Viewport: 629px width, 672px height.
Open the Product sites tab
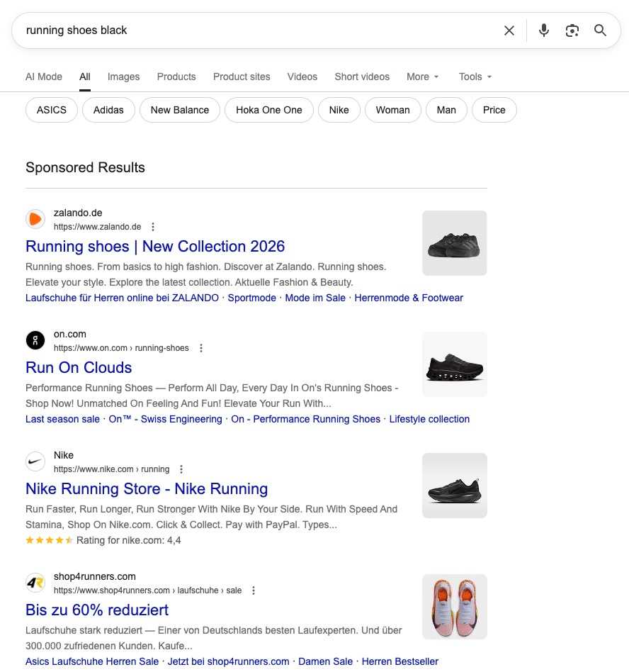[242, 77]
